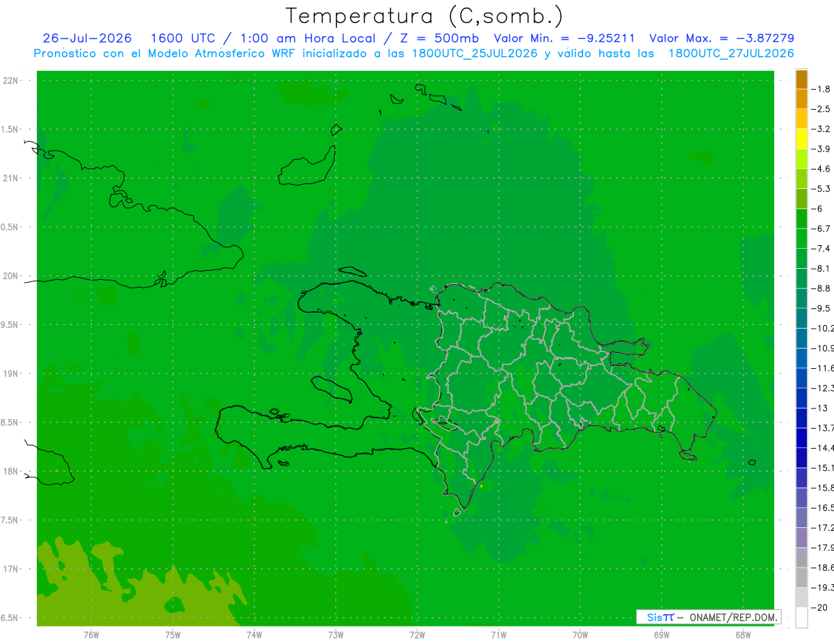Viewport: 834px width, 644px height.
Task: Click the '70W' longitude label
Action: tap(580, 634)
